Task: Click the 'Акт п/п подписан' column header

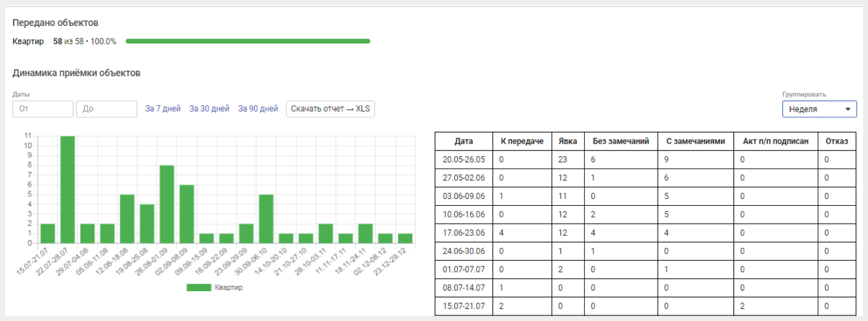Action: (x=776, y=141)
